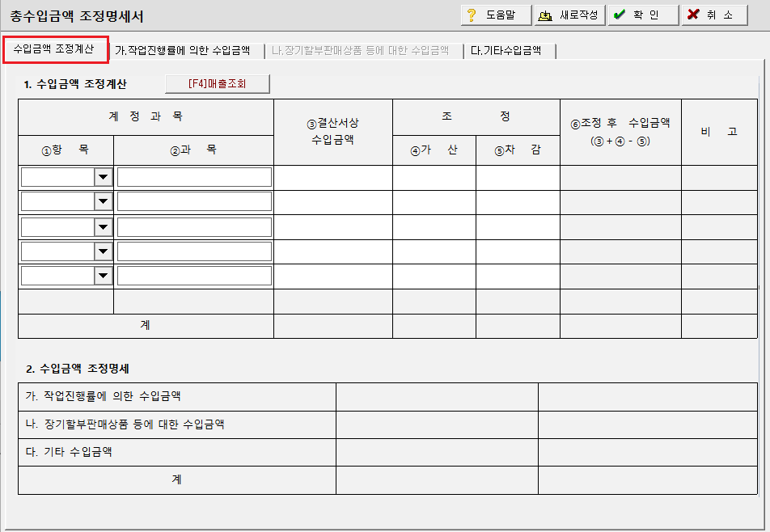
Task: Expand third row 항목 dropdown arrow
Action: click(x=104, y=226)
